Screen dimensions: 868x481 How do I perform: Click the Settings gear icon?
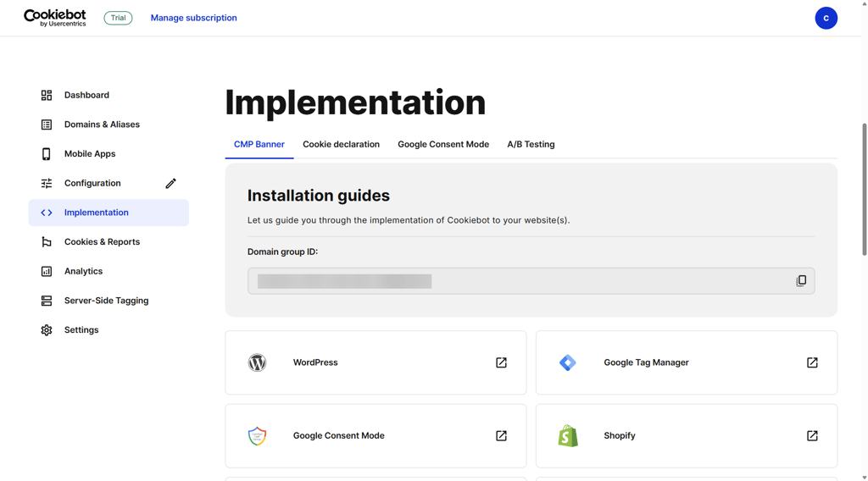(x=47, y=329)
